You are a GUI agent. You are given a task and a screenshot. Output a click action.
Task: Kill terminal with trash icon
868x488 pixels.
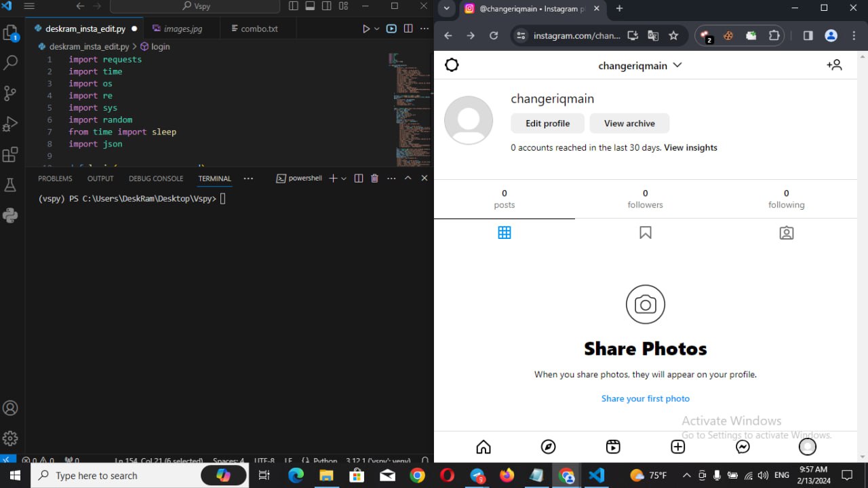click(375, 179)
